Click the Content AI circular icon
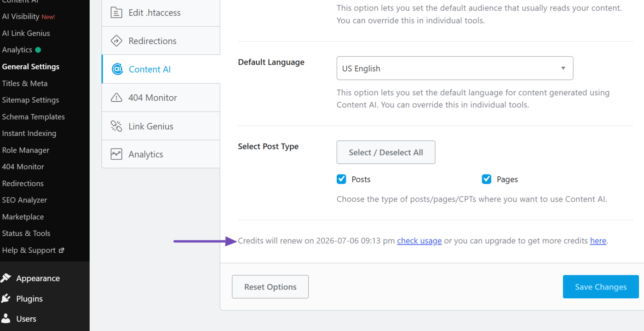Viewport: 644px width, 331px height. [117, 69]
